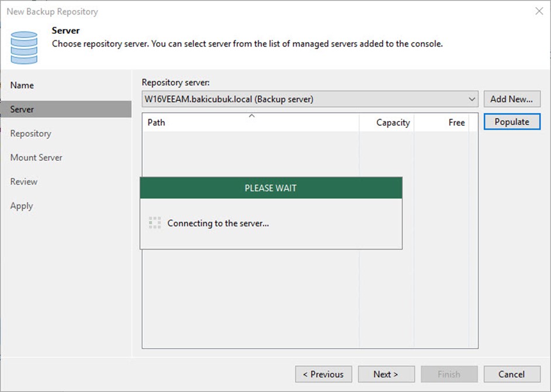Viewport: 551px width, 392px height.
Task: Click the Free column header
Action: click(456, 123)
